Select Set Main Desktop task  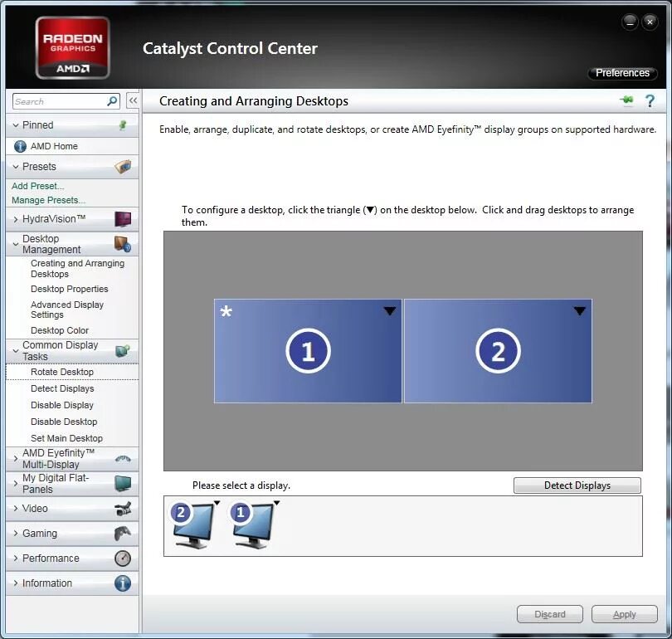click(66, 438)
